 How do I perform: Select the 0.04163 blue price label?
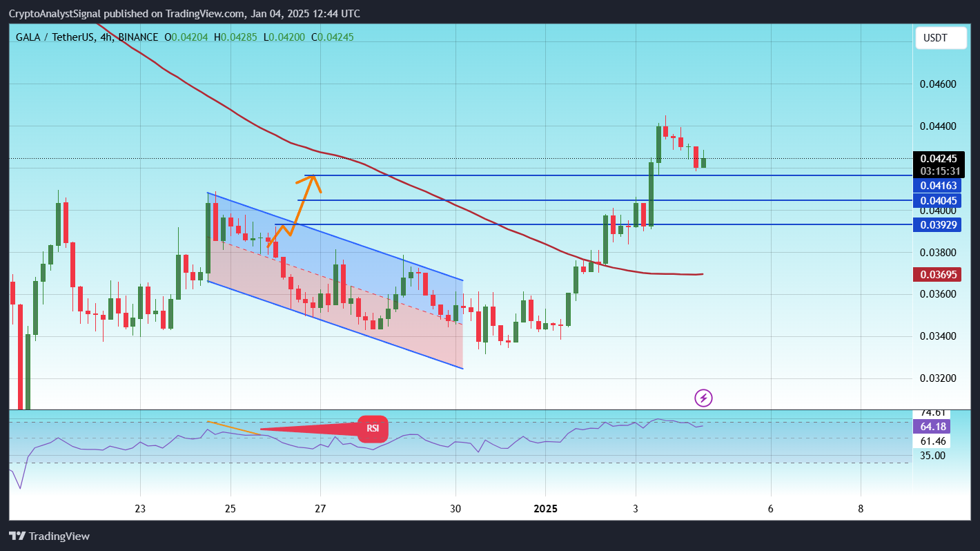(939, 186)
